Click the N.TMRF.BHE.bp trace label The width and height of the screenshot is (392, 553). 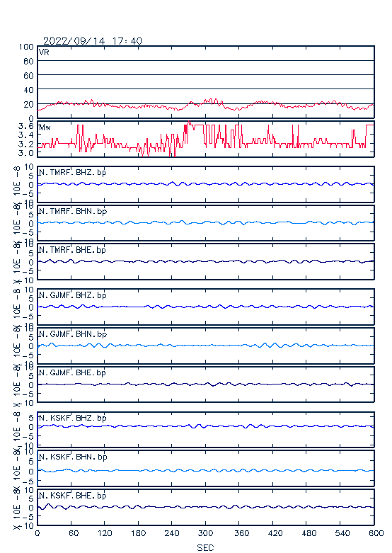[x=72, y=250]
